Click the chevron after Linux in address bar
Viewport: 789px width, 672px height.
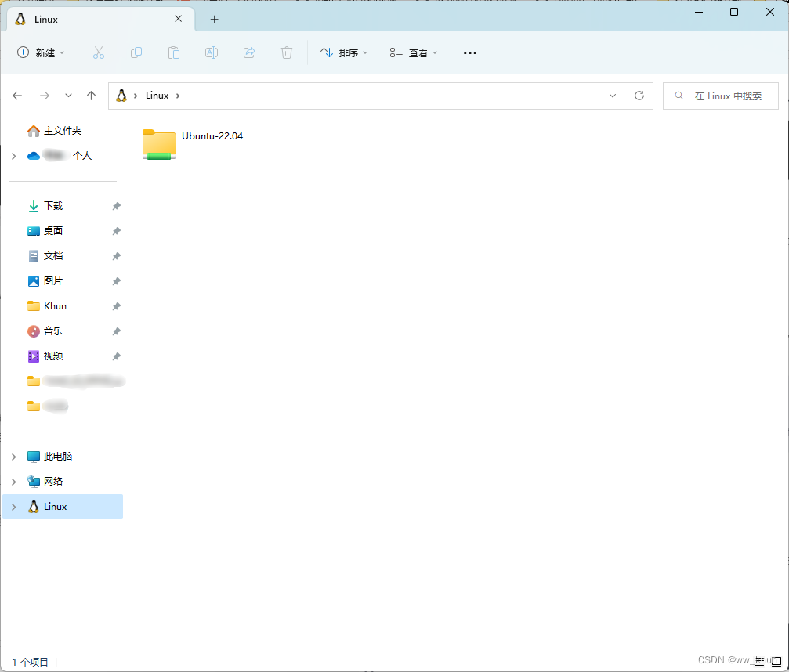point(178,96)
